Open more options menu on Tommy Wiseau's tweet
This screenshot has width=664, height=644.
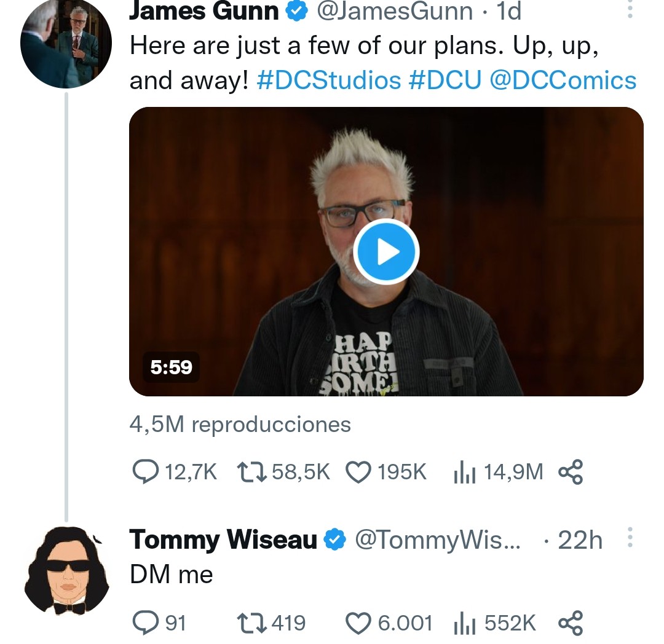click(630, 537)
